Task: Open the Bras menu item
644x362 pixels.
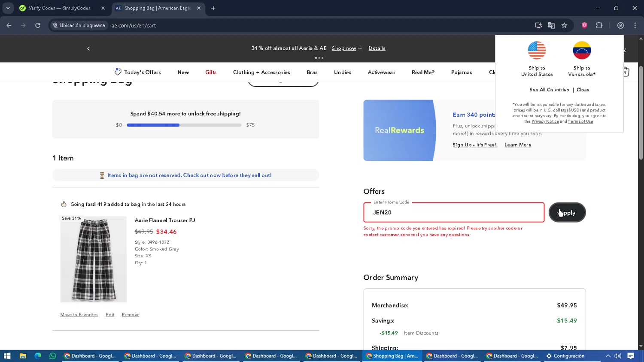Action: tap(312, 72)
